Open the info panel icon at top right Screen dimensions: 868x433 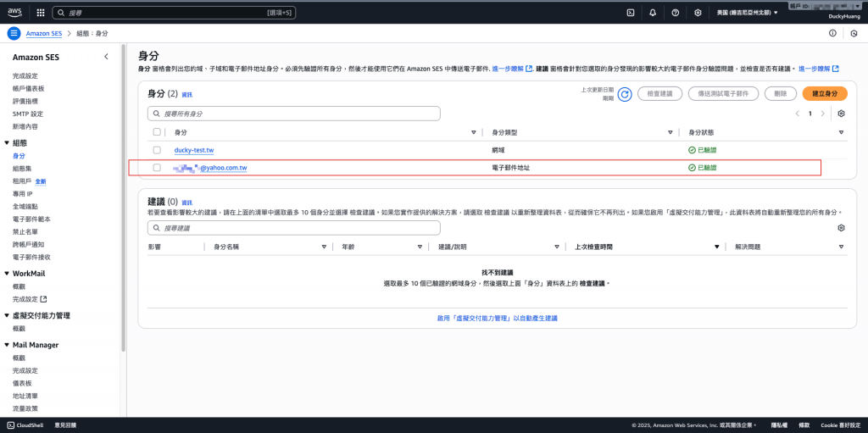tap(832, 33)
